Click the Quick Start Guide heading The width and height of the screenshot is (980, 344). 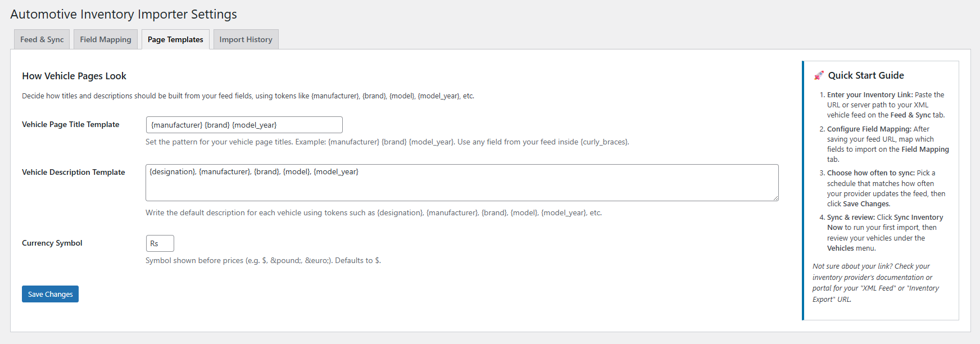[x=865, y=75]
